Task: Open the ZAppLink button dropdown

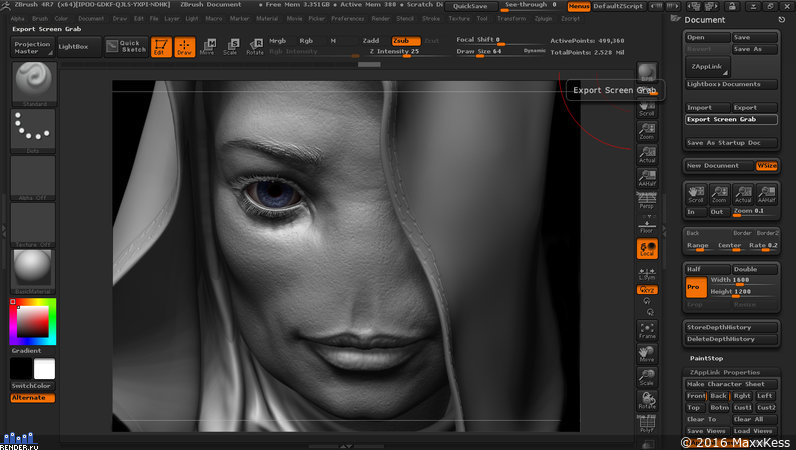Action: (707, 67)
